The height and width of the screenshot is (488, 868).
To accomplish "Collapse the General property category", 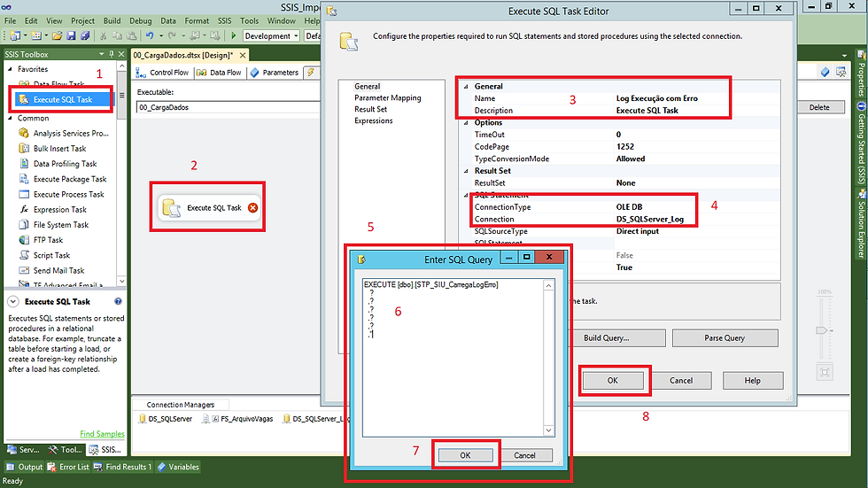I will point(466,86).
